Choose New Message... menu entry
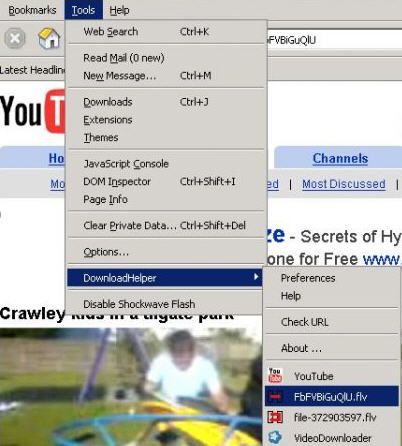This screenshot has height=446, width=402. pyautogui.click(x=166, y=76)
